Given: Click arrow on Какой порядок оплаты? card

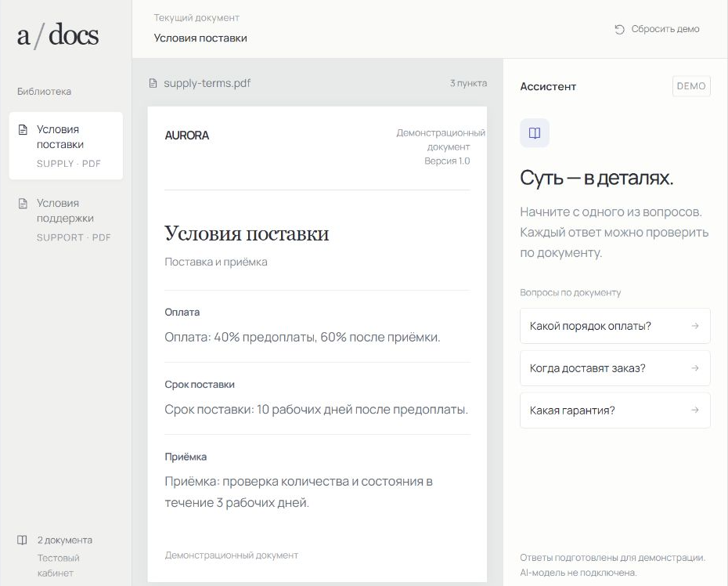Looking at the screenshot, I should pos(695,326).
